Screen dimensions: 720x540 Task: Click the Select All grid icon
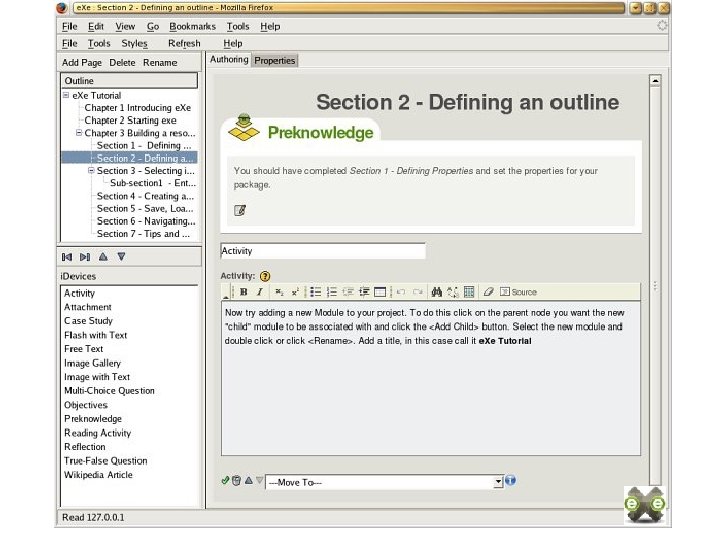(469, 292)
